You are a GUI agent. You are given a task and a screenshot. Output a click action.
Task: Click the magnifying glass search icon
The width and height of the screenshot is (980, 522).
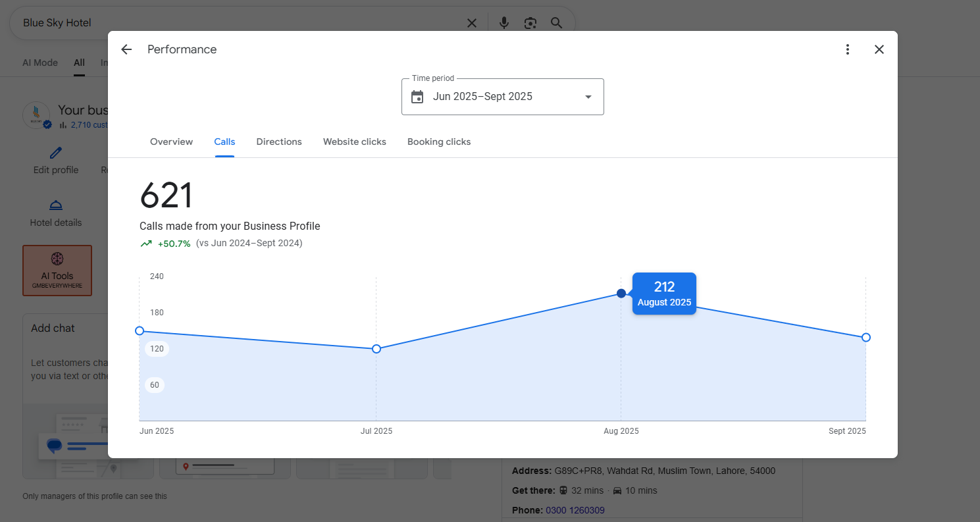[x=557, y=23]
